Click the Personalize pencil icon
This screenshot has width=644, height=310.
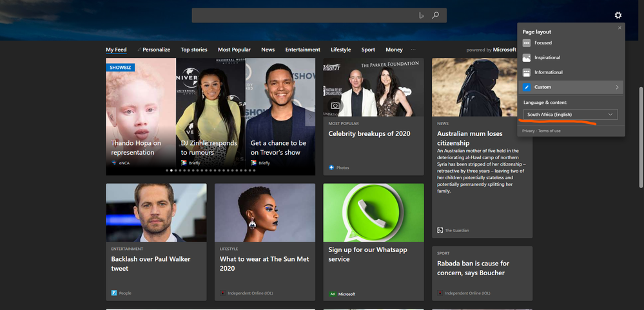click(139, 50)
